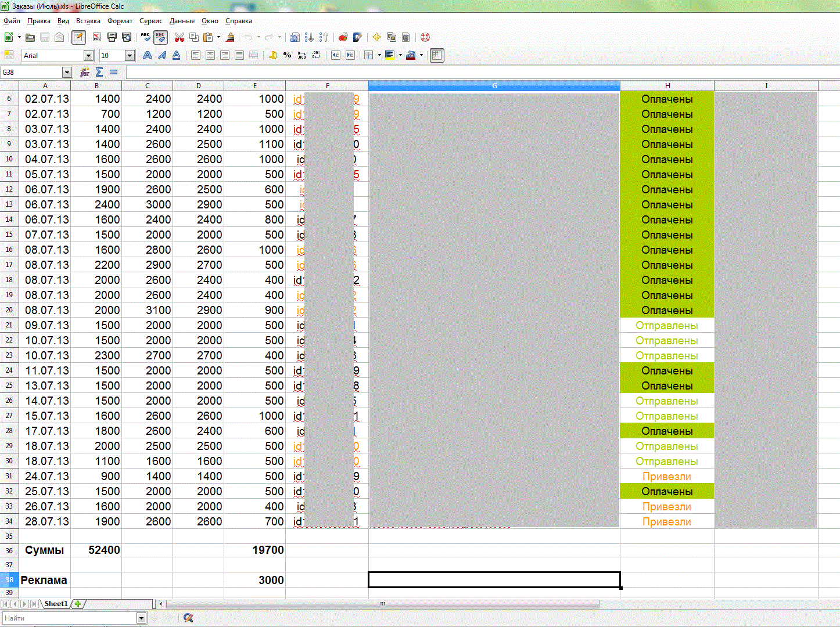
Task: Export directly as PDF
Action: pyautogui.click(x=97, y=37)
